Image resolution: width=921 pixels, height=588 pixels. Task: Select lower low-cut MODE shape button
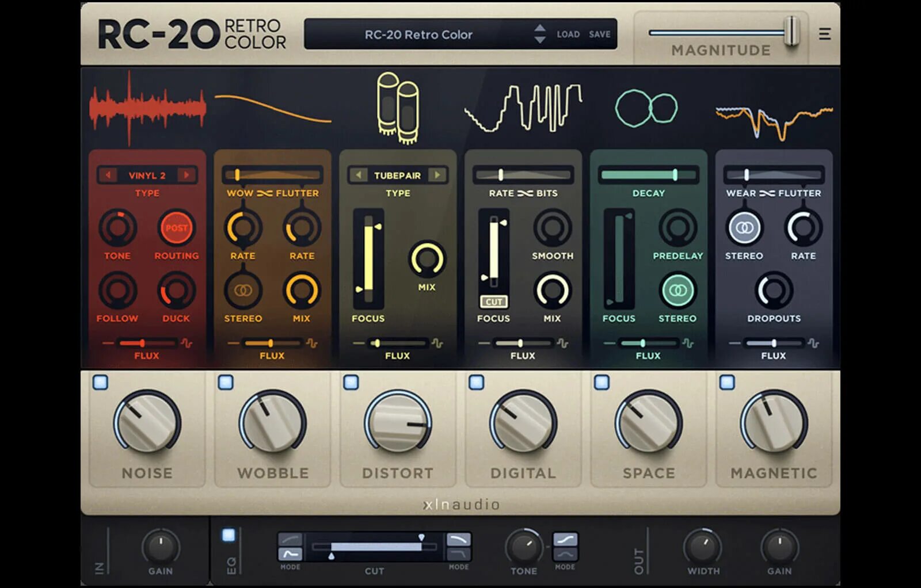[x=290, y=554]
